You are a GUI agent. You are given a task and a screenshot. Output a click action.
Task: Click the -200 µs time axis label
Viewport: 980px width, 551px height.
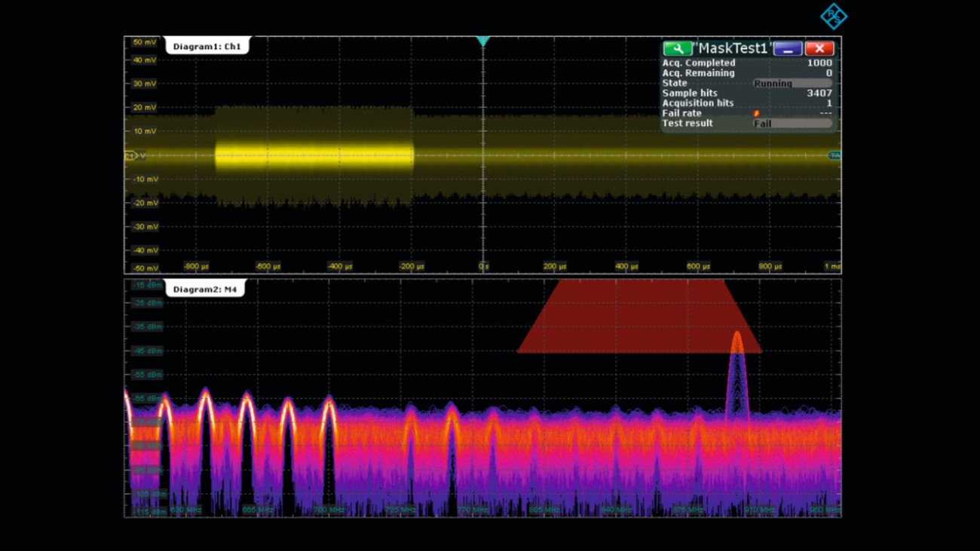pyautogui.click(x=411, y=266)
